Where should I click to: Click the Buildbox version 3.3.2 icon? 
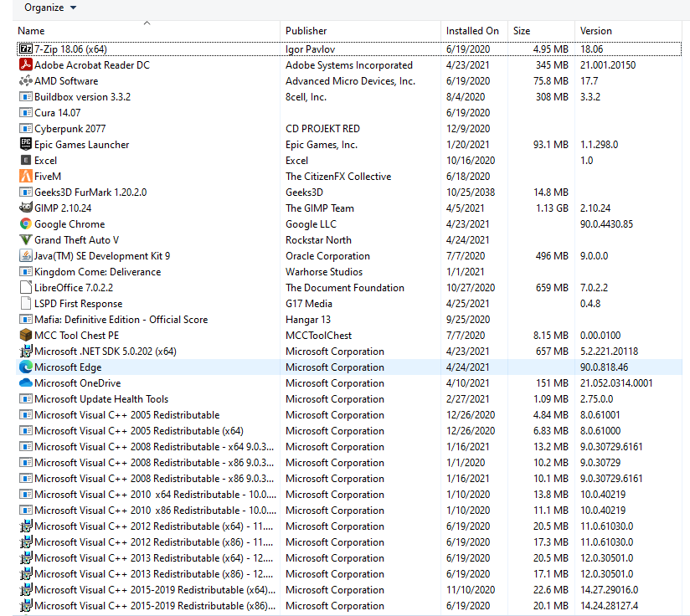(26, 96)
